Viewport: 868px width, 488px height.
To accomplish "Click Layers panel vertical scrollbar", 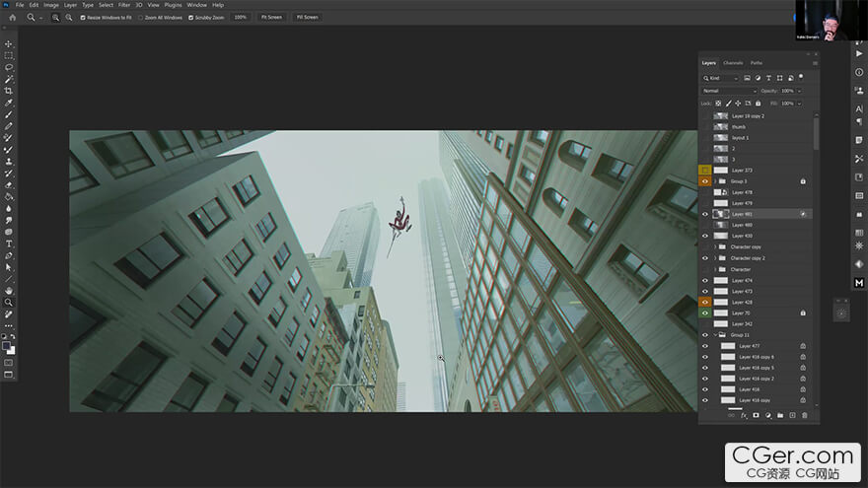I will click(816, 133).
